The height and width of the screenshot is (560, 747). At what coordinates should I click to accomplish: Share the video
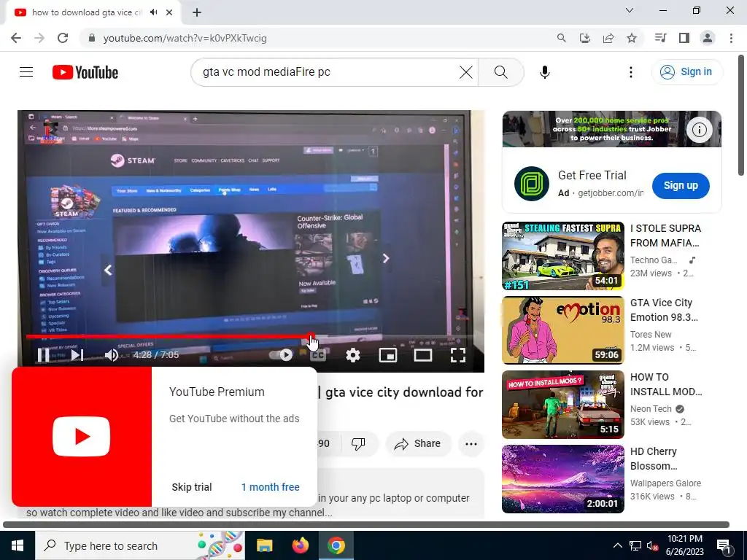[417, 443]
